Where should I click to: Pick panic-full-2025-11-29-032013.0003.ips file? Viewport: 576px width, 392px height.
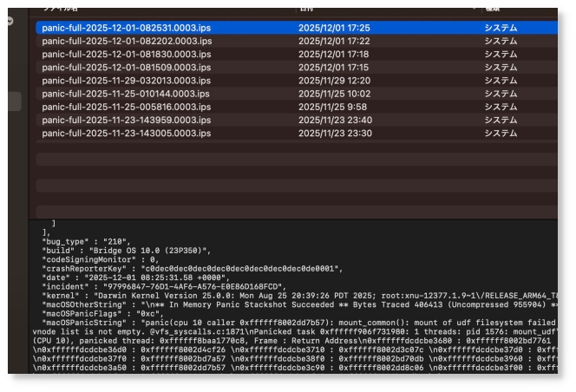tap(127, 81)
